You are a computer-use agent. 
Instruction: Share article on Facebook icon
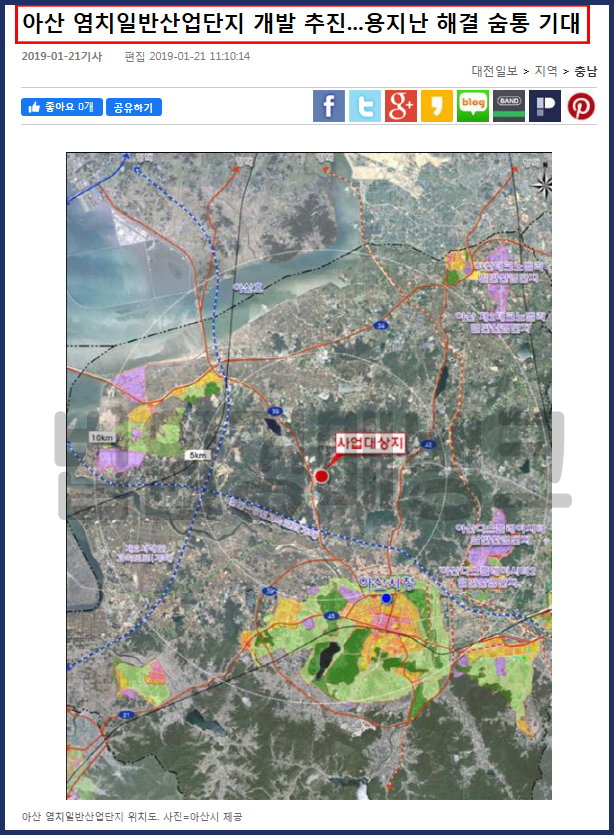(x=329, y=106)
